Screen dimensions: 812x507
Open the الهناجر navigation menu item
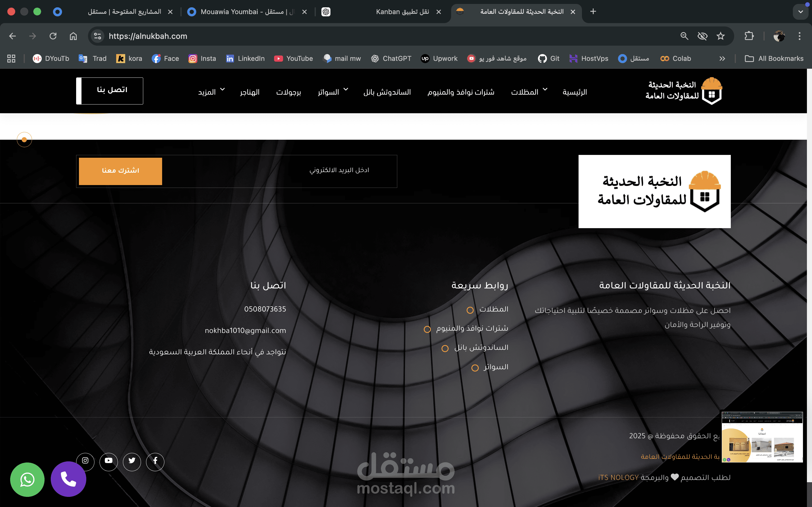click(x=250, y=92)
